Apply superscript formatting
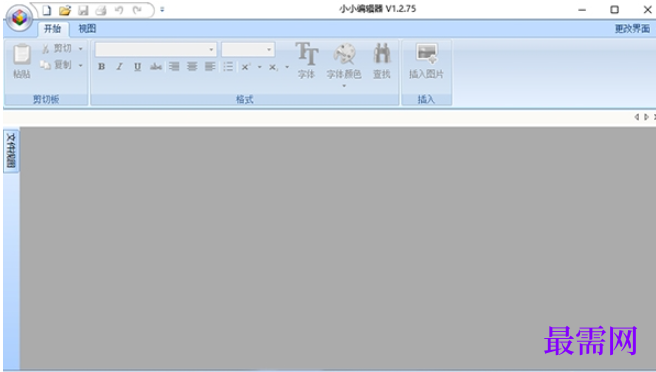The width and height of the screenshot is (656, 372). [x=246, y=67]
